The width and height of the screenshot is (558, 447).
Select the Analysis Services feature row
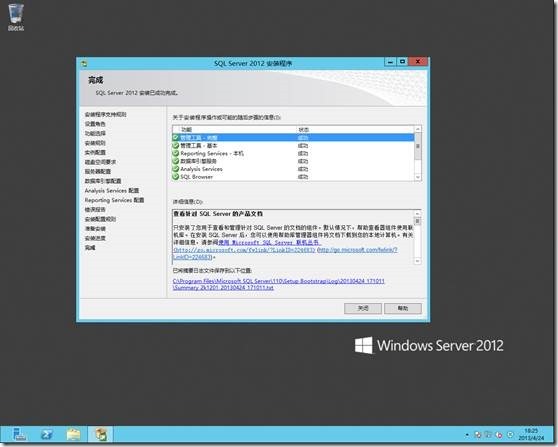(x=294, y=169)
